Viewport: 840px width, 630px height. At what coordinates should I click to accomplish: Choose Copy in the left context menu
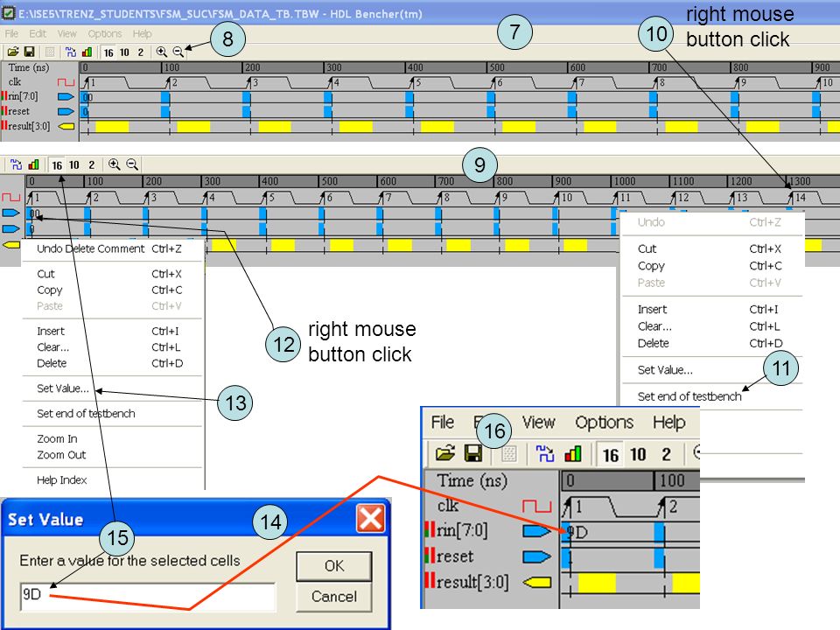110,290
